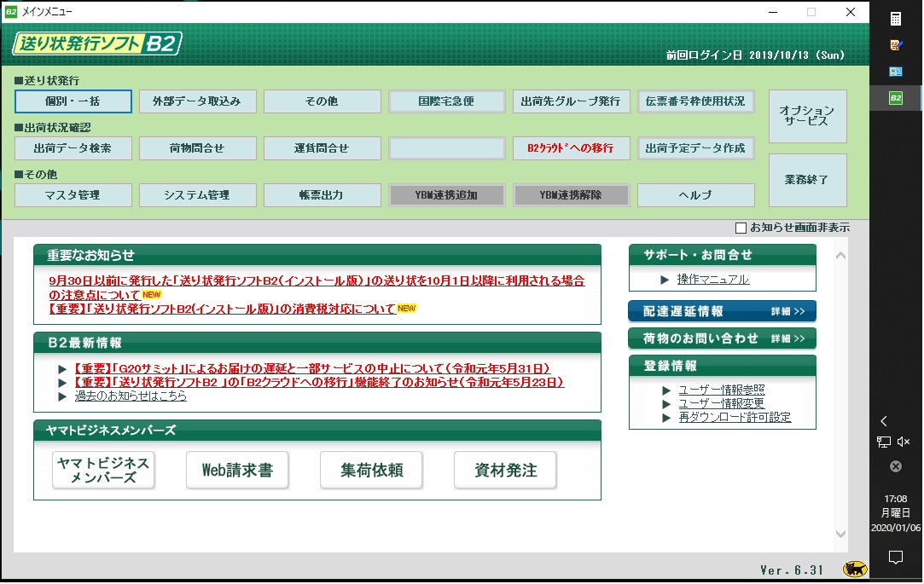Open ユーザー情報参照 link
Image resolution: width=924 pixels, height=584 pixels.
coord(721,390)
